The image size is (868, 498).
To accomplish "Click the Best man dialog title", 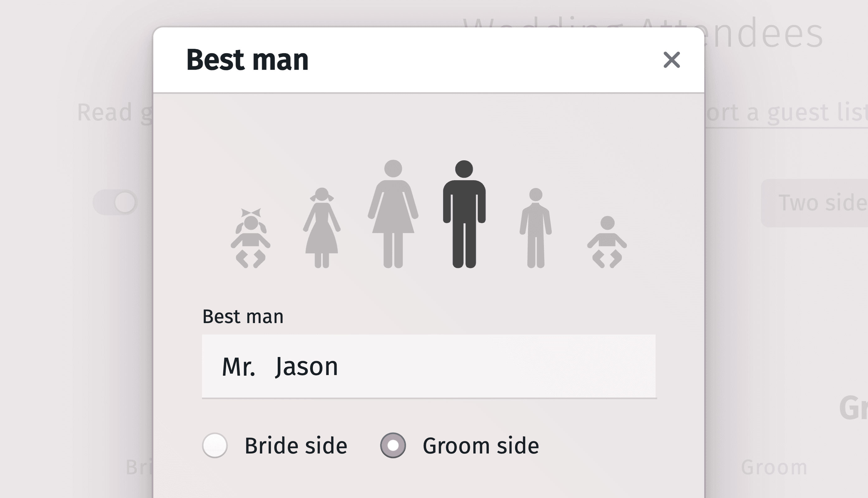I will point(247,60).
